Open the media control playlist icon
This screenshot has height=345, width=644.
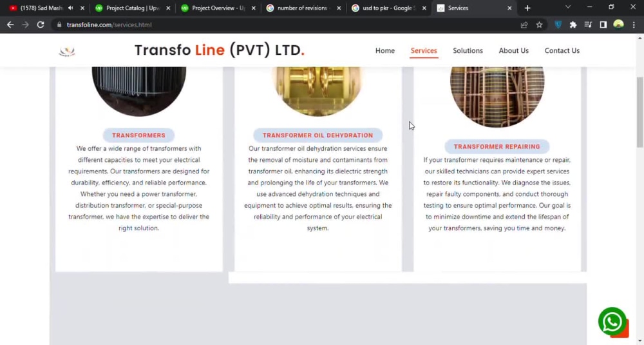click(588, 25)
